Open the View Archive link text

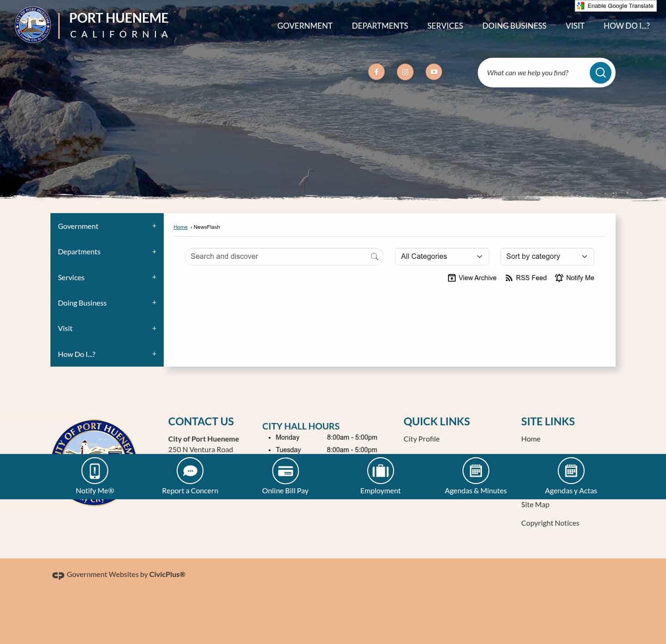[477, 278]
